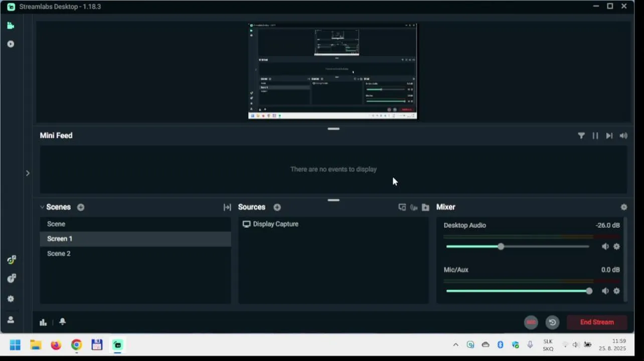Filter Mini Feed events
Image resolution: width=644 pixels, height=361 pixels.
pos(581,135)
